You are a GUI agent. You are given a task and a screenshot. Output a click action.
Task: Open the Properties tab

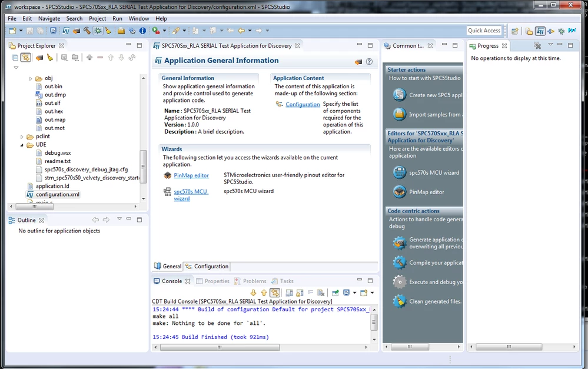click(212, 281)
